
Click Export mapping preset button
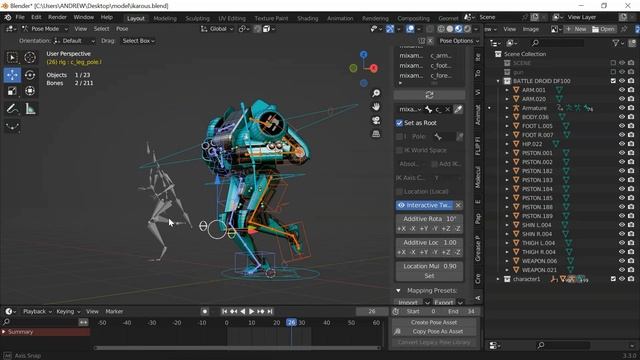tap(444, 302)
